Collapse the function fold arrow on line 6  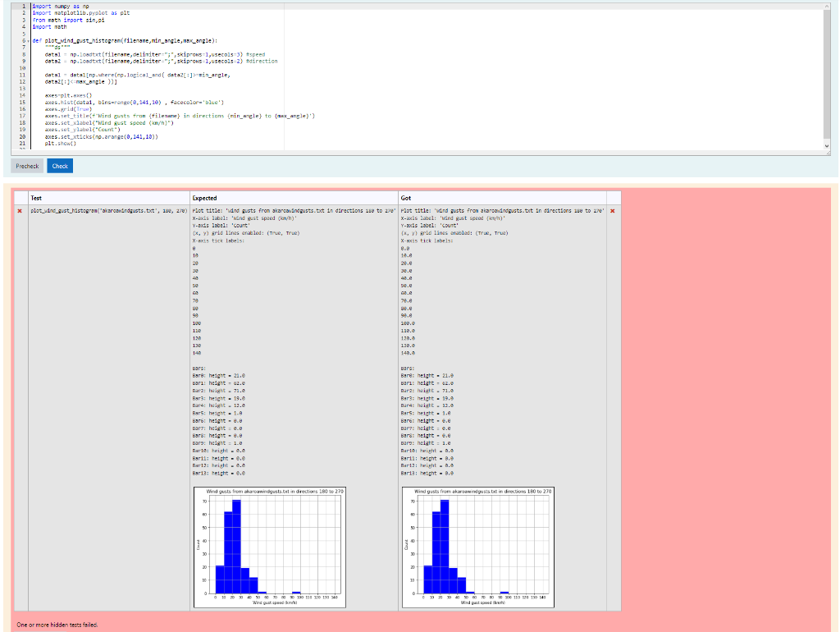click(30, 39)
